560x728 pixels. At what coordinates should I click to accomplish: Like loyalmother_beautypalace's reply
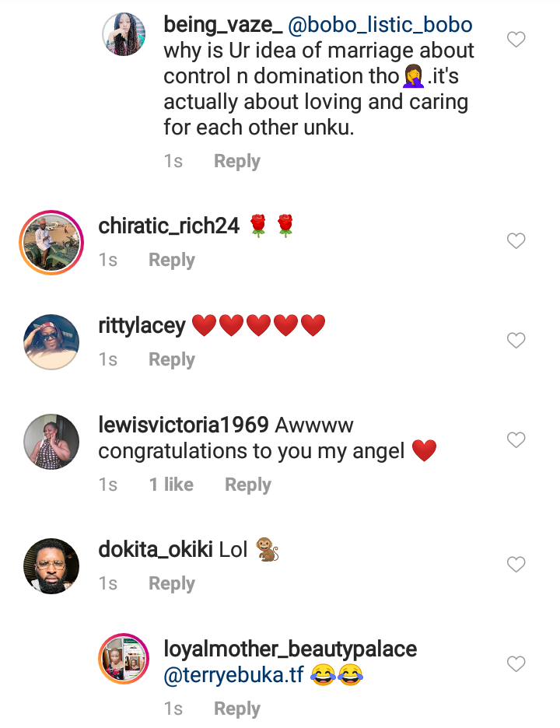[516, 664]
